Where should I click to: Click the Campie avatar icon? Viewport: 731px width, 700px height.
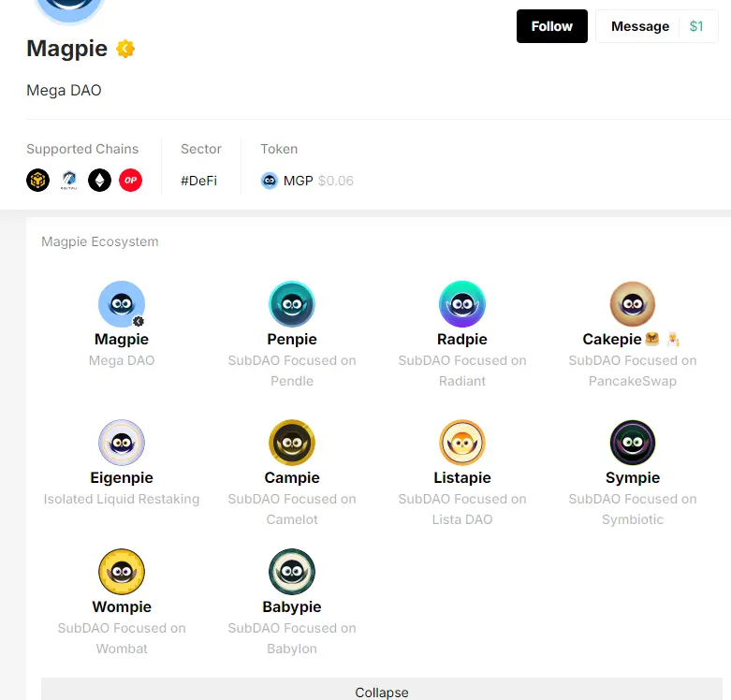click(x=292, y=443)
